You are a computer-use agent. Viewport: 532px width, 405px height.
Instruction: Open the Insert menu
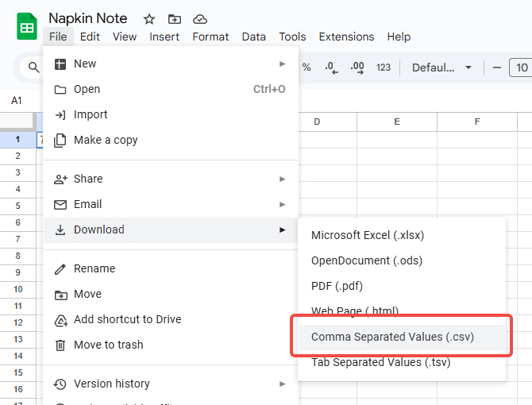(164, 37)
